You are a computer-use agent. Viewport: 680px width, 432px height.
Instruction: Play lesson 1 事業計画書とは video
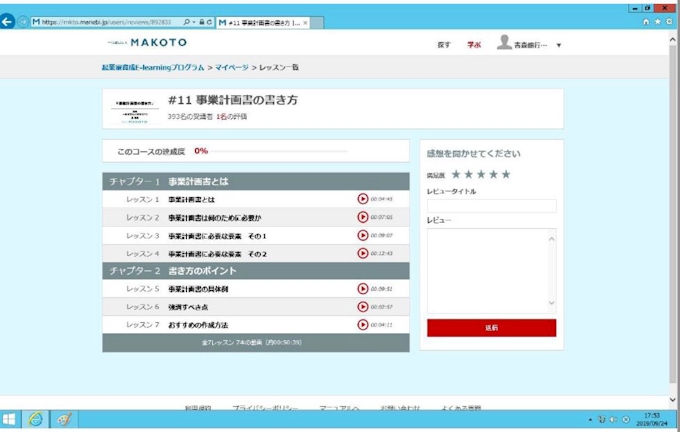point(363,199)
